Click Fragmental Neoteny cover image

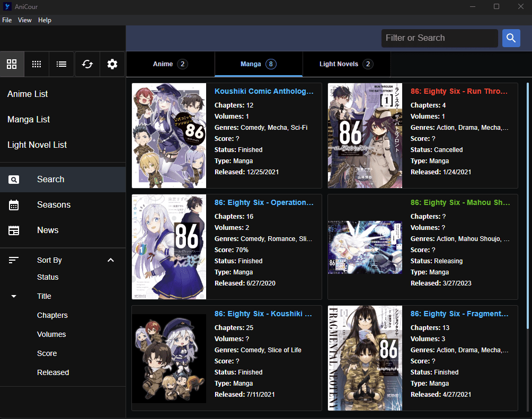[365, 358]
